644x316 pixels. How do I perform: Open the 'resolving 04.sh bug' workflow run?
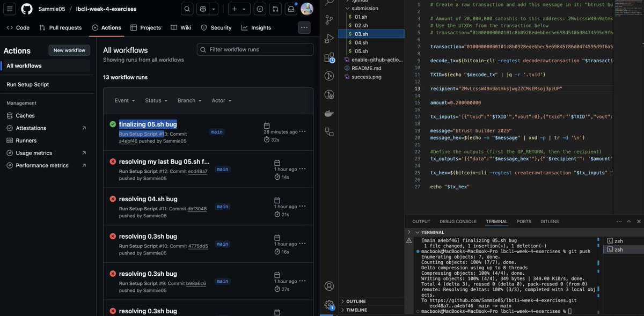pyautogui.click(x=148, y=199)
